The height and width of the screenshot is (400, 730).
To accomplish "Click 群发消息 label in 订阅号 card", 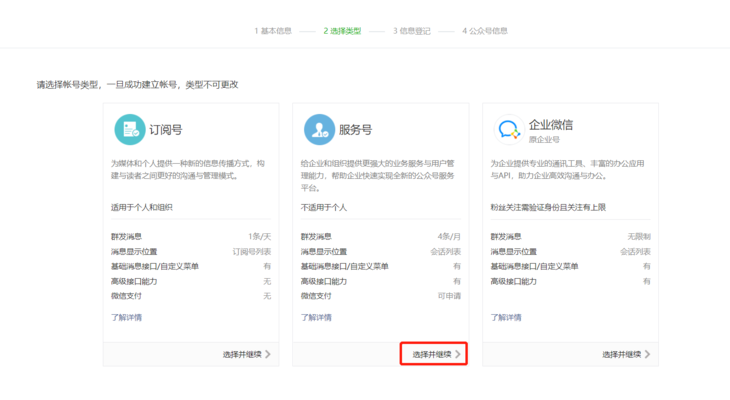I will pyautogui.click(x=126, y=237).
